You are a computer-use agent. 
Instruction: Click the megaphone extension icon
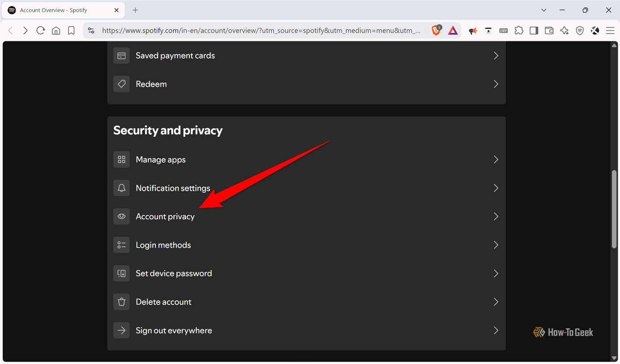[x=473, y=31]
